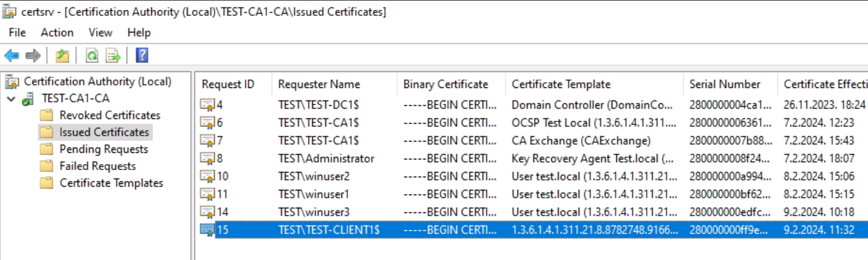Image resolution: width=868 pixels, height=260 pixels.
Task: Click serial number 2800000007b88...
Action: (x=730, y=140)
